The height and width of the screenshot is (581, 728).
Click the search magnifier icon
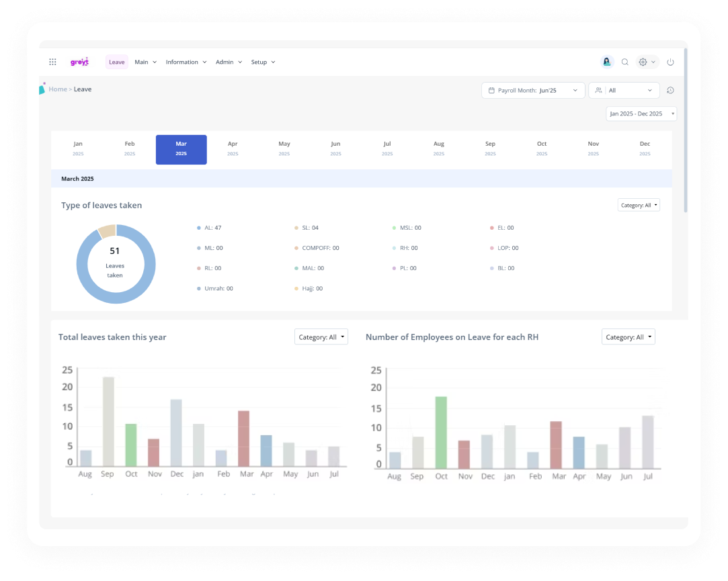tap(625, 62)
